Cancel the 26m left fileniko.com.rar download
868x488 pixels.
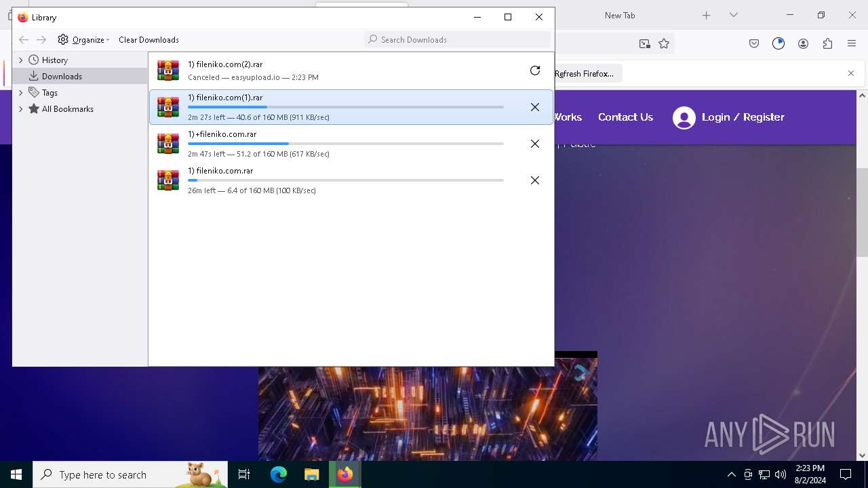[x=535, y=180]
